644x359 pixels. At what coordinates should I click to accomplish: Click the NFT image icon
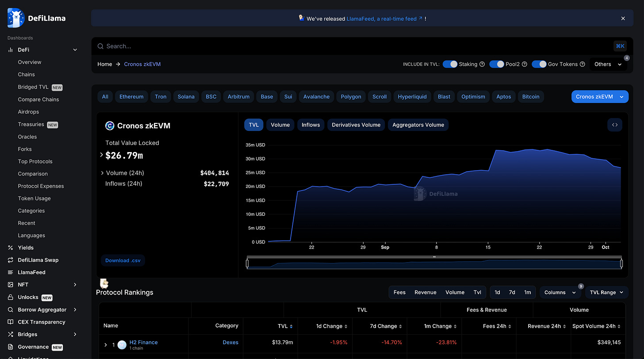point(10,285)
